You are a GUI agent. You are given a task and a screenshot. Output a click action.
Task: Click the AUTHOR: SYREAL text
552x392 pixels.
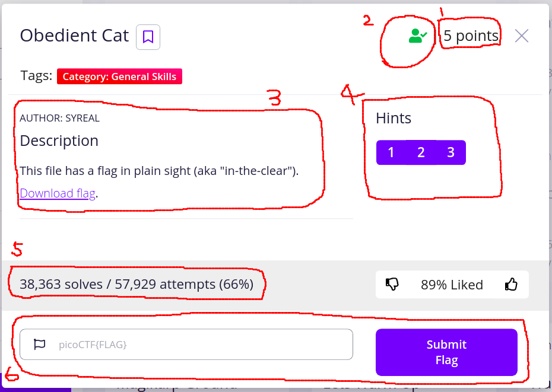pos(59,118)
